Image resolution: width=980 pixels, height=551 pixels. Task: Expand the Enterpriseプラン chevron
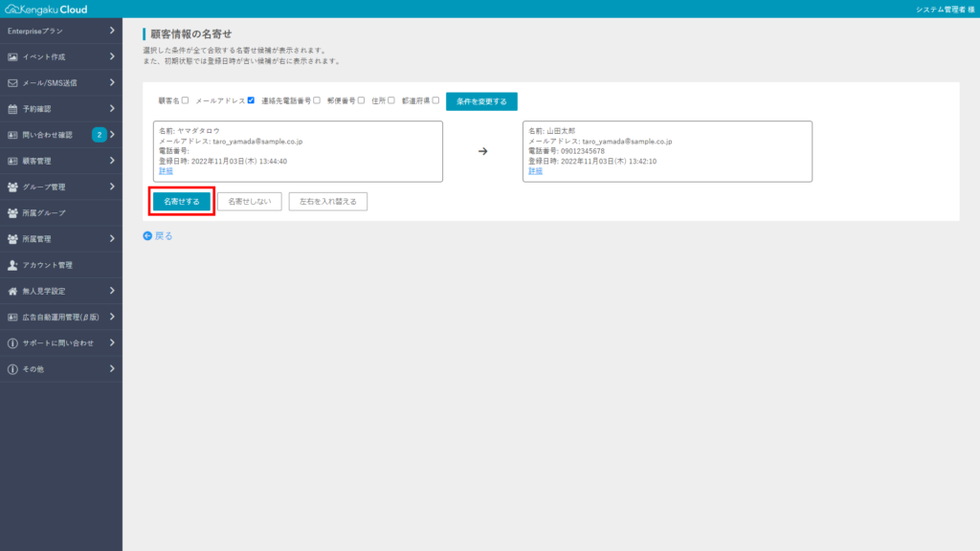click(112, 31)
